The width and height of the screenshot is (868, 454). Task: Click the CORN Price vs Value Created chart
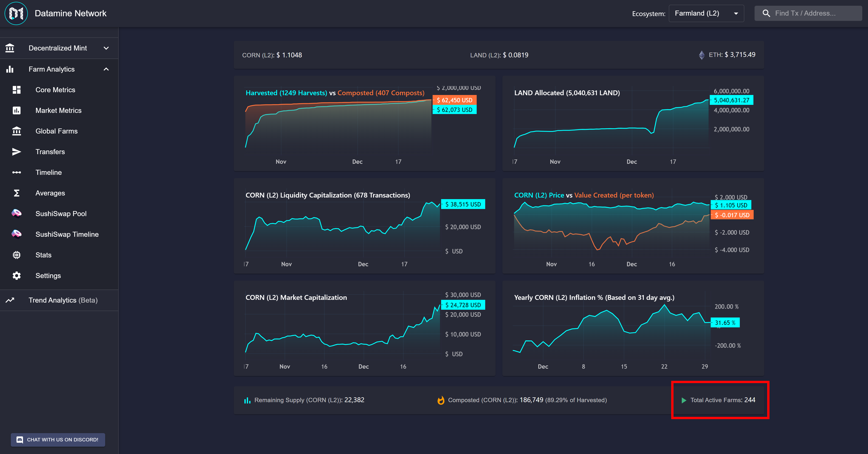pyautogui.click(x=633, y=226)
